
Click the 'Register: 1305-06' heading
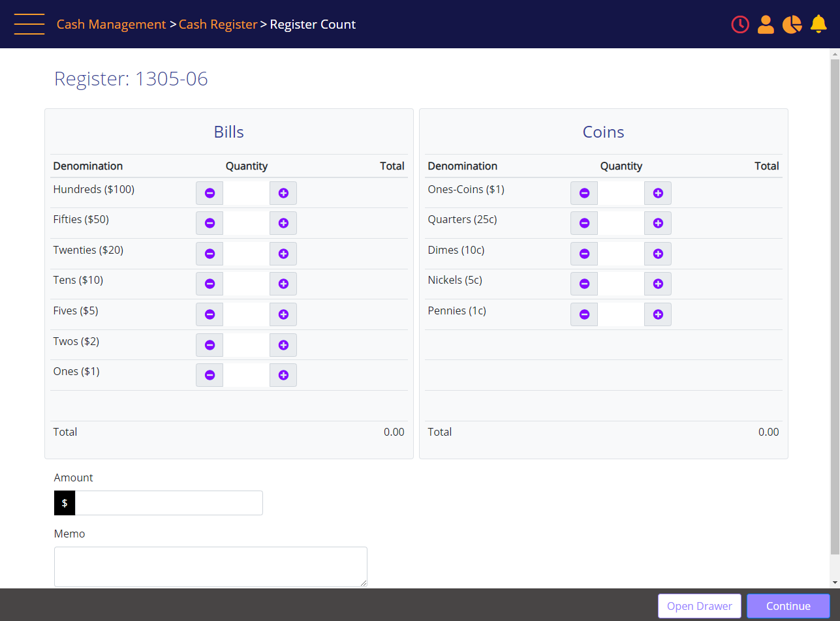coord(131,79)
